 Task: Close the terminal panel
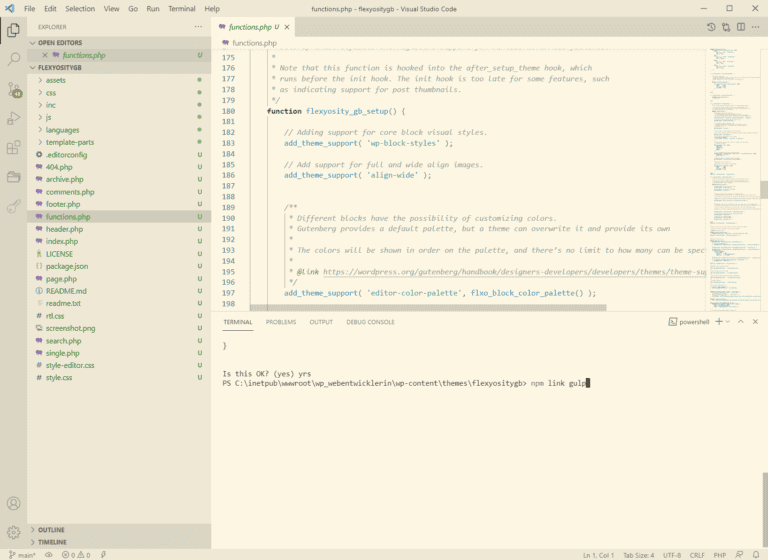pyautogui.click(x=755, y=321)
